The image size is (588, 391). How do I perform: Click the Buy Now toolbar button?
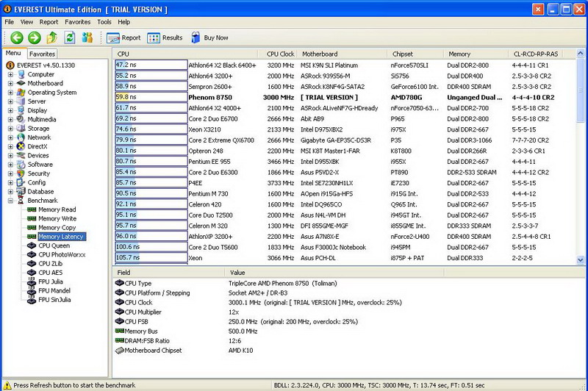(209, 38)
